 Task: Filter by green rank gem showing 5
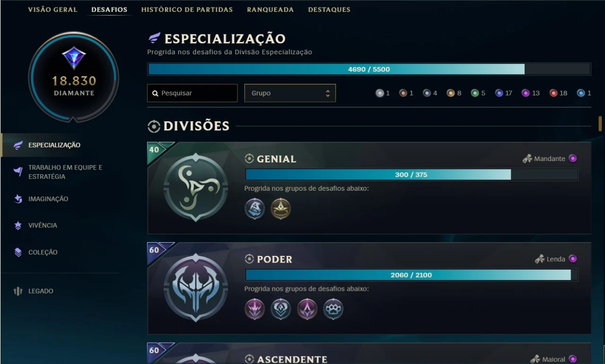475,93
